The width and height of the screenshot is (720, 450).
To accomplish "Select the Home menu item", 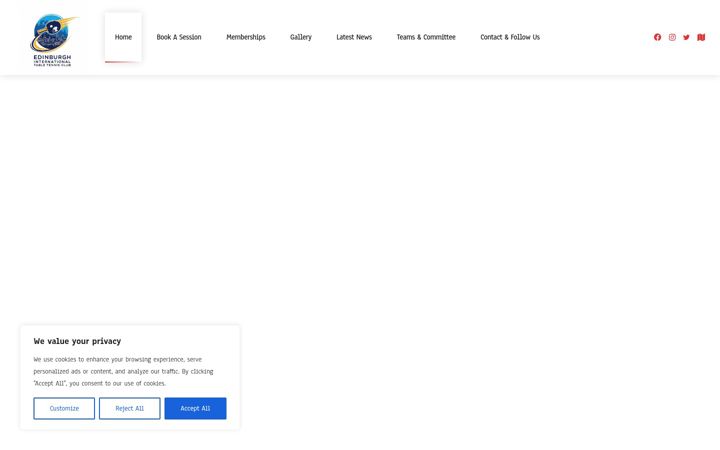I will [x=123, y=37].
